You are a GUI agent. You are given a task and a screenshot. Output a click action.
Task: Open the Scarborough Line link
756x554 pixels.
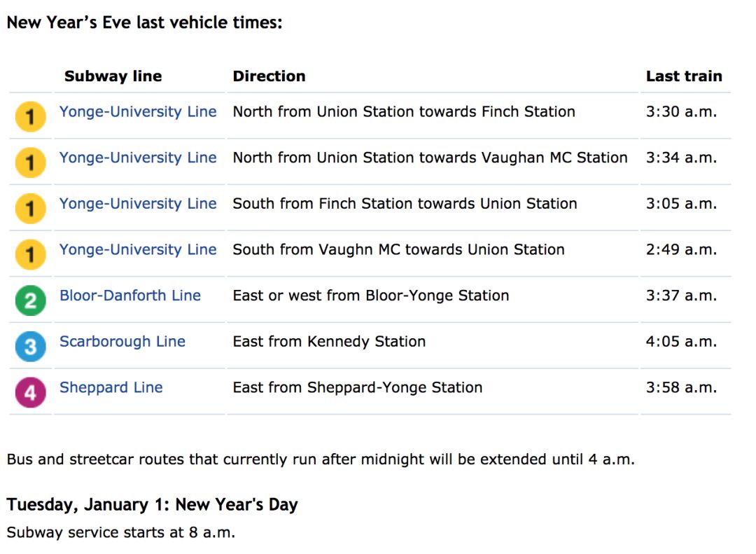[x=122, y=342]
